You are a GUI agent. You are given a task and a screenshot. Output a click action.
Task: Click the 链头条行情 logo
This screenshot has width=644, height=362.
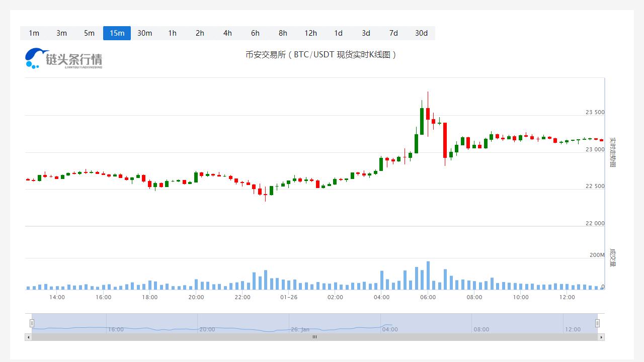click(x=63, y=58)
